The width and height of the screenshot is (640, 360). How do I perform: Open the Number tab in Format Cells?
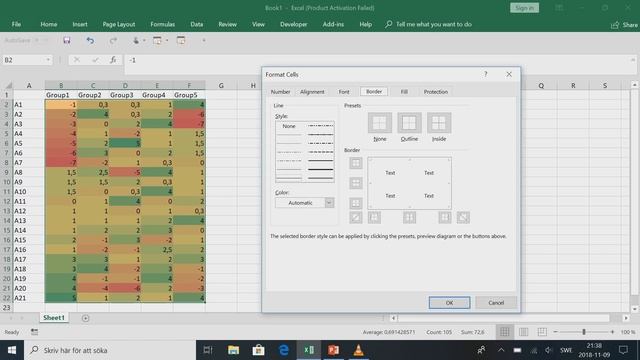(x=280, y=92)
